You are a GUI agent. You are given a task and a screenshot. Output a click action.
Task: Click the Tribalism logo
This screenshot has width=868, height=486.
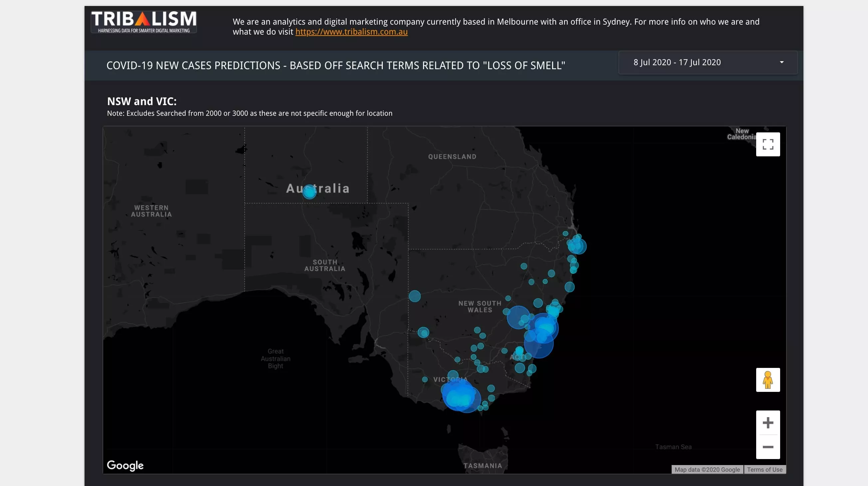[x=144, y=22]
